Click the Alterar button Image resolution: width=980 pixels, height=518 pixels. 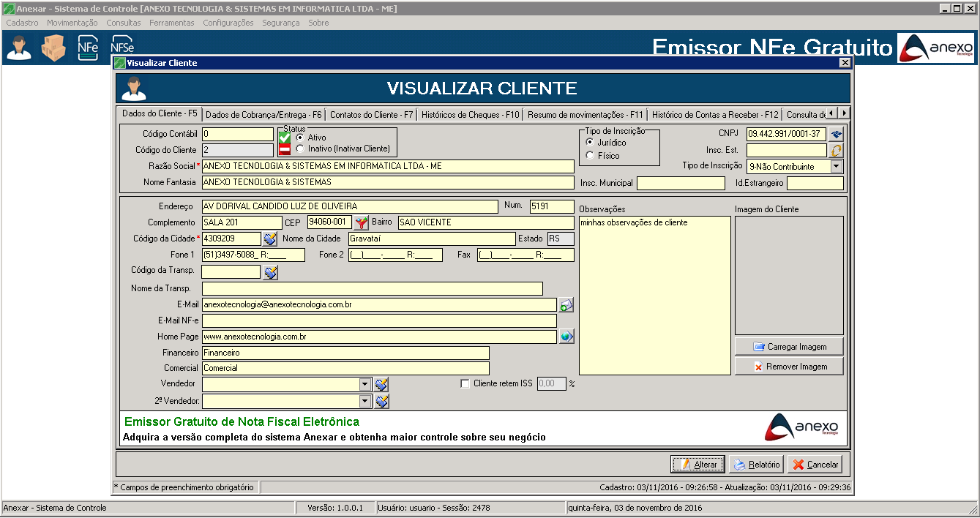(697, 465)
